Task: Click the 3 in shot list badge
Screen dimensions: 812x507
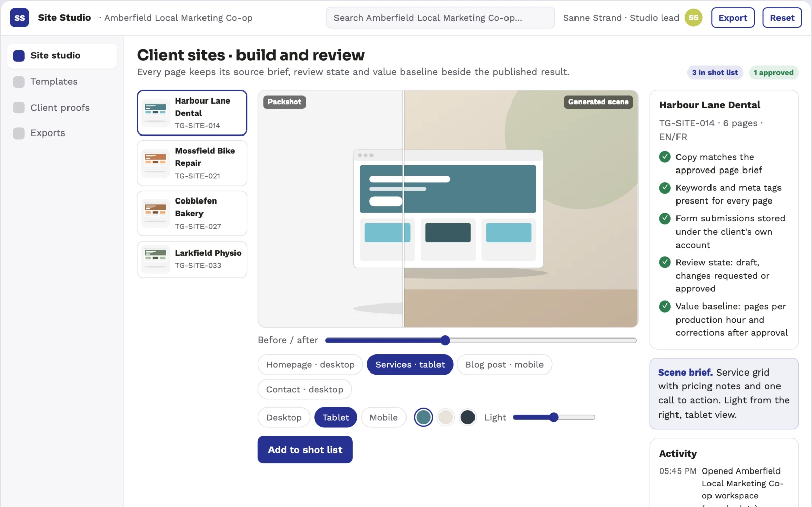Action: pos(715,73)
